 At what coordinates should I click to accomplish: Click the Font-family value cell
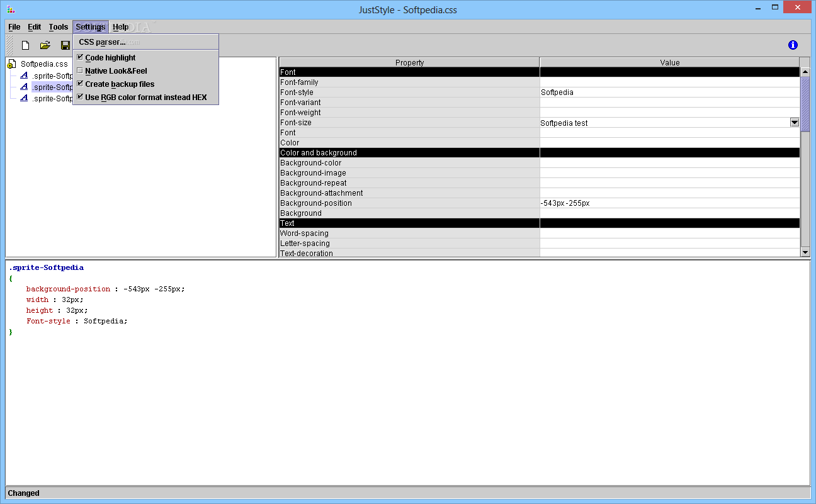(x=670, y=82)
